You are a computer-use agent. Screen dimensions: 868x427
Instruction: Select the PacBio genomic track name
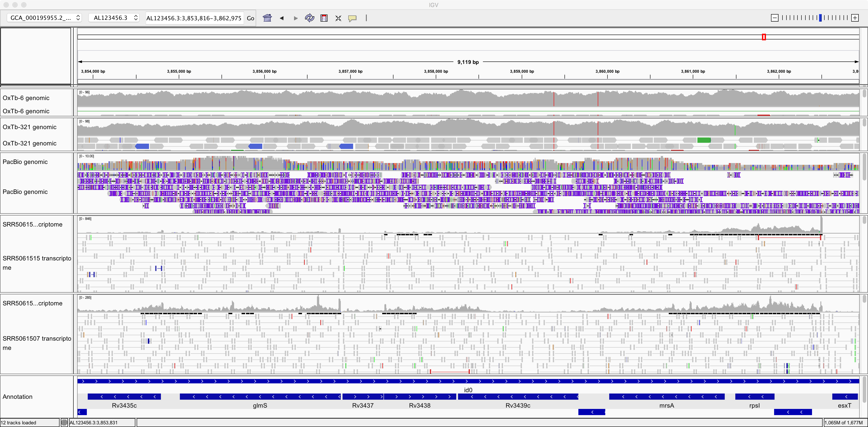point(25,162)
